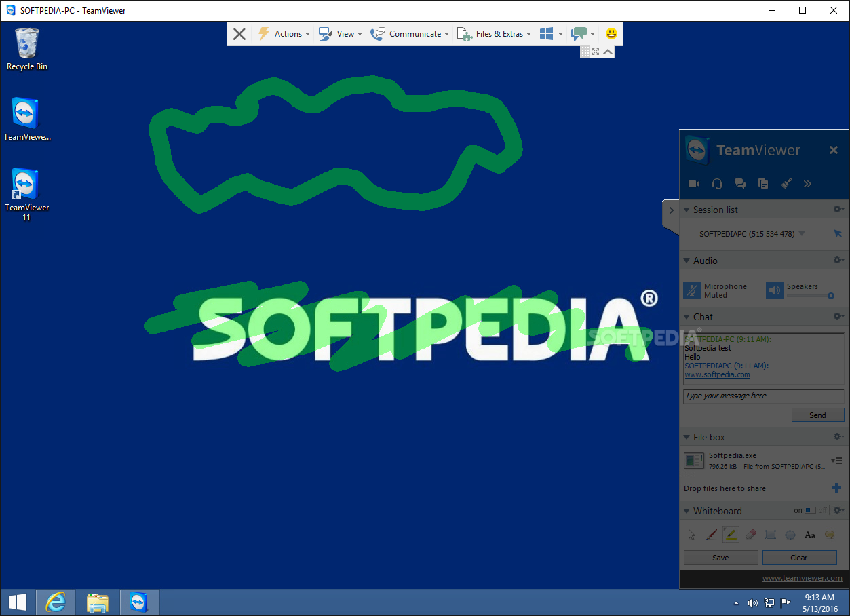
Task: Open Chat gear options
Action: pyautogui.click(x=838, y=317)
